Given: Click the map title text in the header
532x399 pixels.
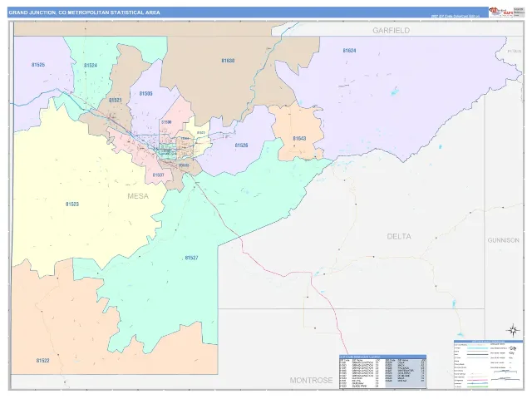Looking at the screenshot, I should 84,12.
